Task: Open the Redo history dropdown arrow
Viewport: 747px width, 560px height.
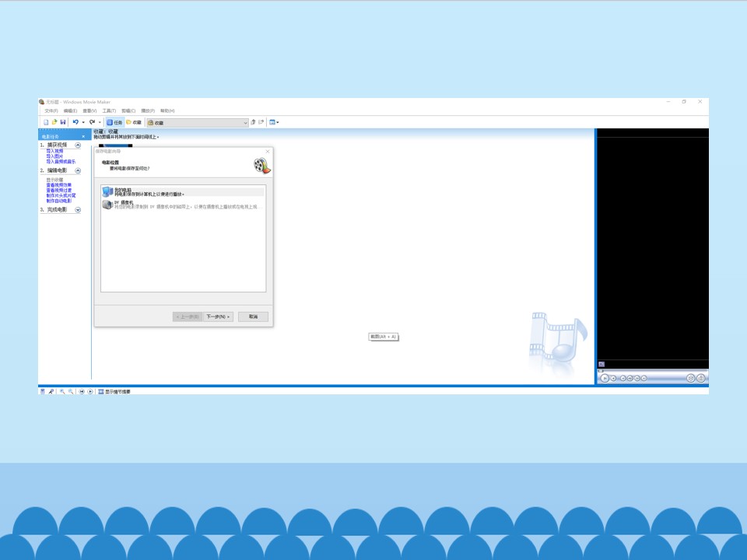Action: [x=100, y=122]
